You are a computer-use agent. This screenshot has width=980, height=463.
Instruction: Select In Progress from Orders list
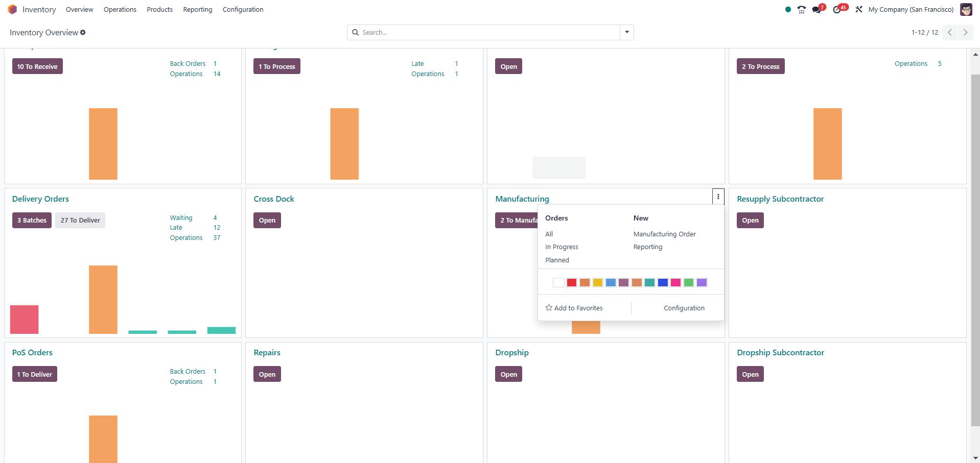click(x=562, y=247)
